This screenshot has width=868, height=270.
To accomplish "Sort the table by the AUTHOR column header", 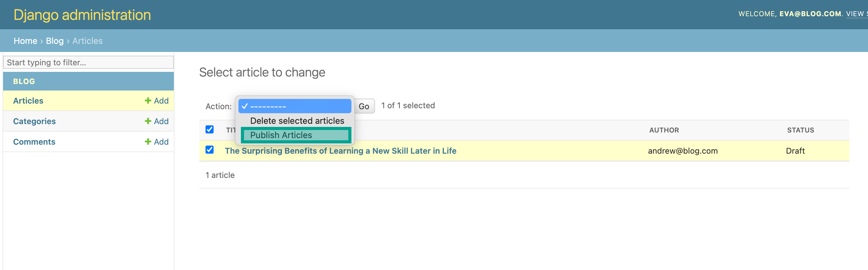I will pyautogui.click(x=663, y=130).
